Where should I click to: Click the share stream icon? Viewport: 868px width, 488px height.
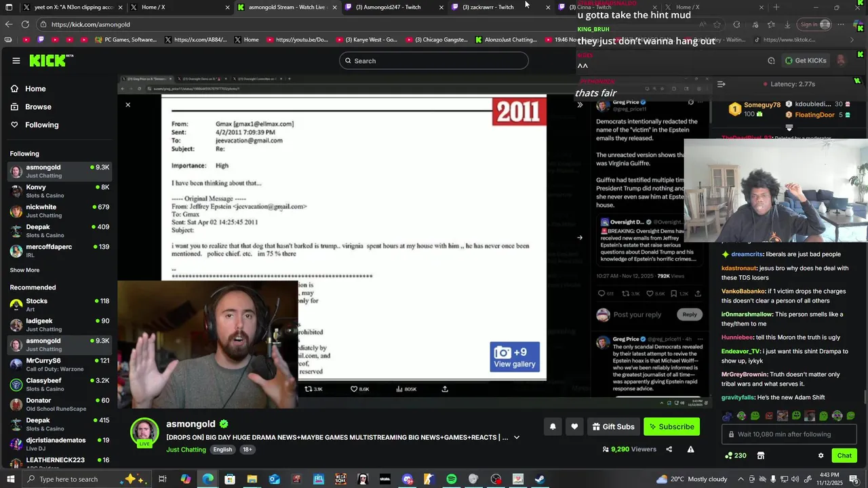pos(669,449)
